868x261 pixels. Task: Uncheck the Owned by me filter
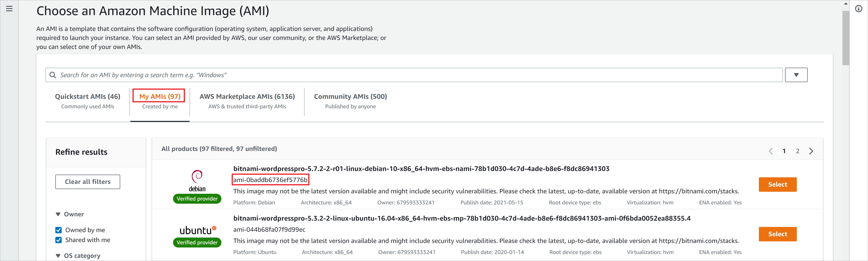58,230
